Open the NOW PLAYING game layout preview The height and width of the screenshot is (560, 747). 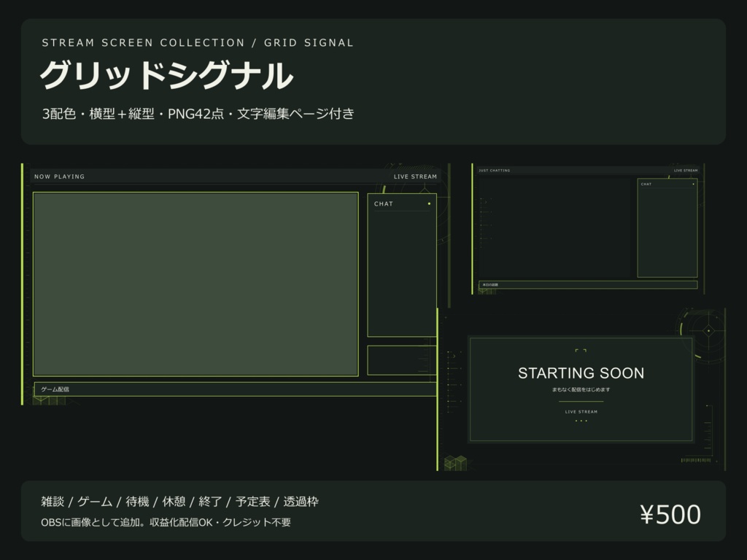229,284
